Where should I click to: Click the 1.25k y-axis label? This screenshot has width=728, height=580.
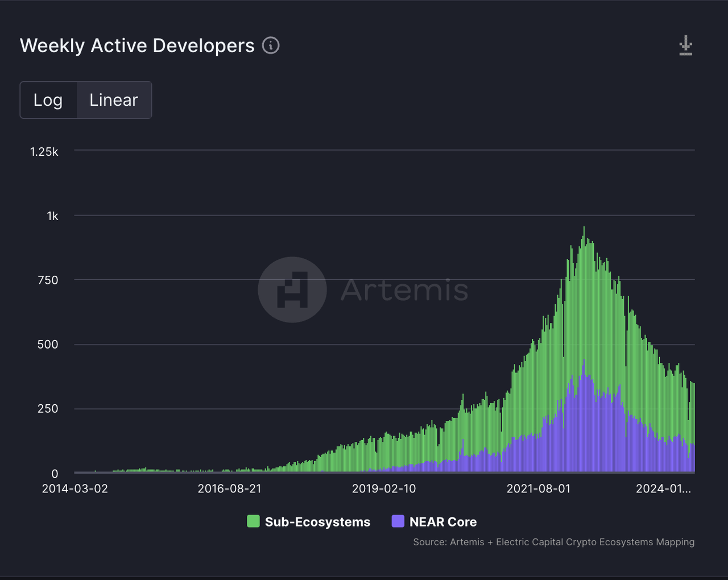point(44,152)
